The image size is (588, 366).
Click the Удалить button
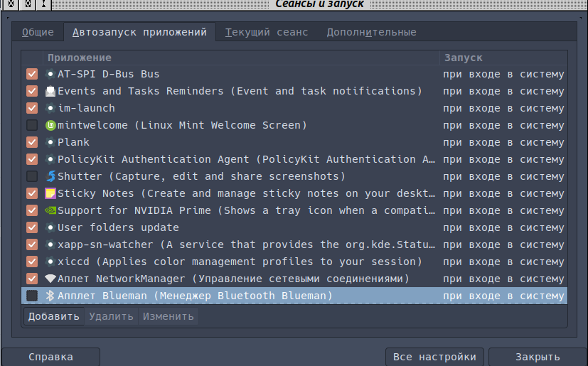coord(112,316)
